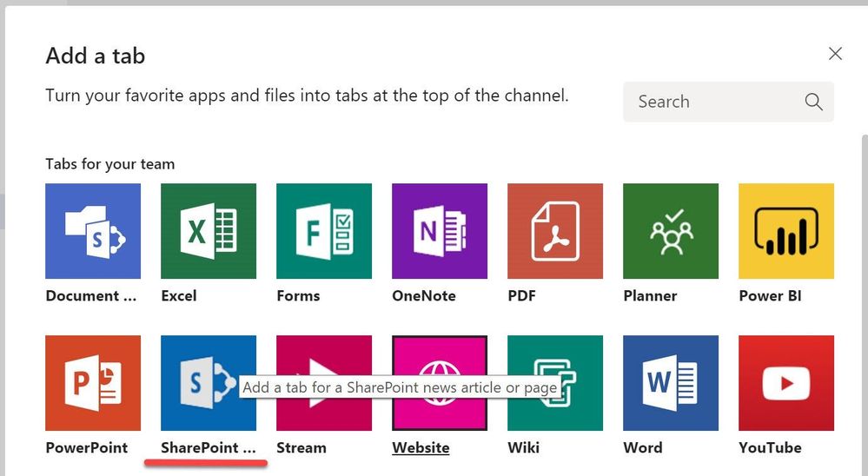
Task: Select the Word app icon
Action: (671, 383)
